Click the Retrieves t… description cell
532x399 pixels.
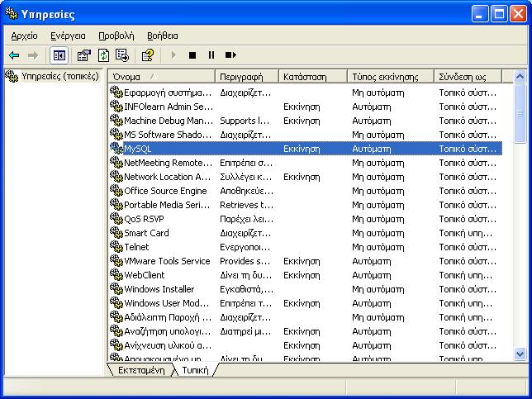tap(246, 205)
